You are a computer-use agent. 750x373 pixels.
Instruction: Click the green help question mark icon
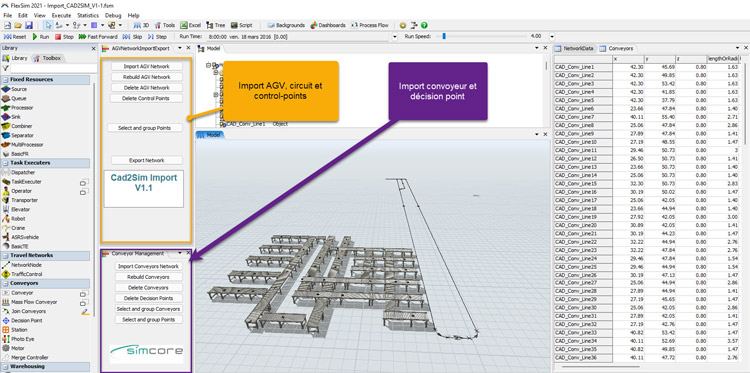(424, 25)
